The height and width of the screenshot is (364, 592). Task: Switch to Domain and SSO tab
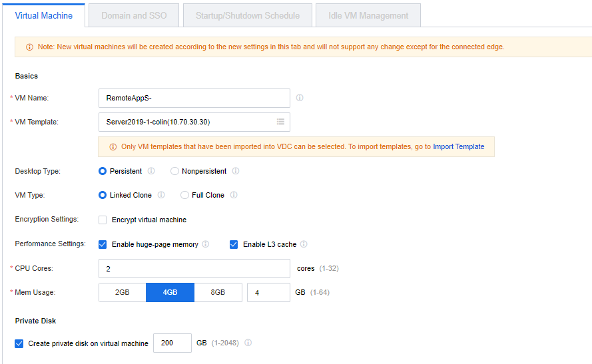pos(134,15)
